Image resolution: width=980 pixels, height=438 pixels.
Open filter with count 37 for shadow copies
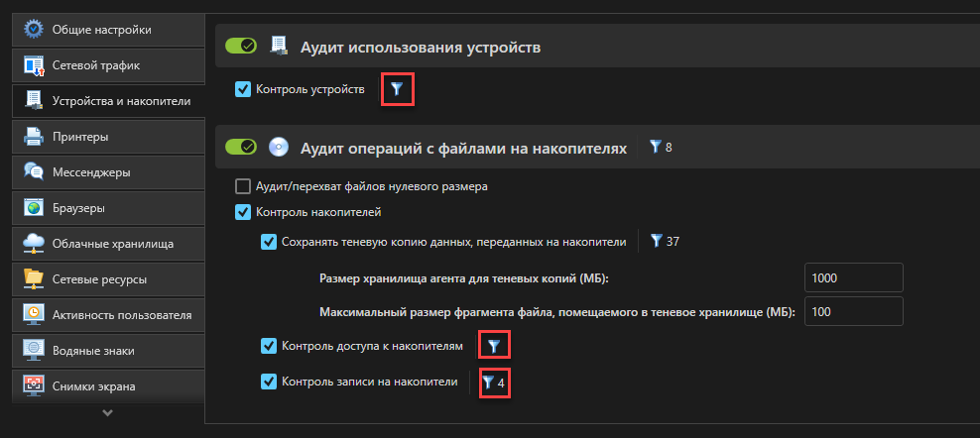[665, 241]
